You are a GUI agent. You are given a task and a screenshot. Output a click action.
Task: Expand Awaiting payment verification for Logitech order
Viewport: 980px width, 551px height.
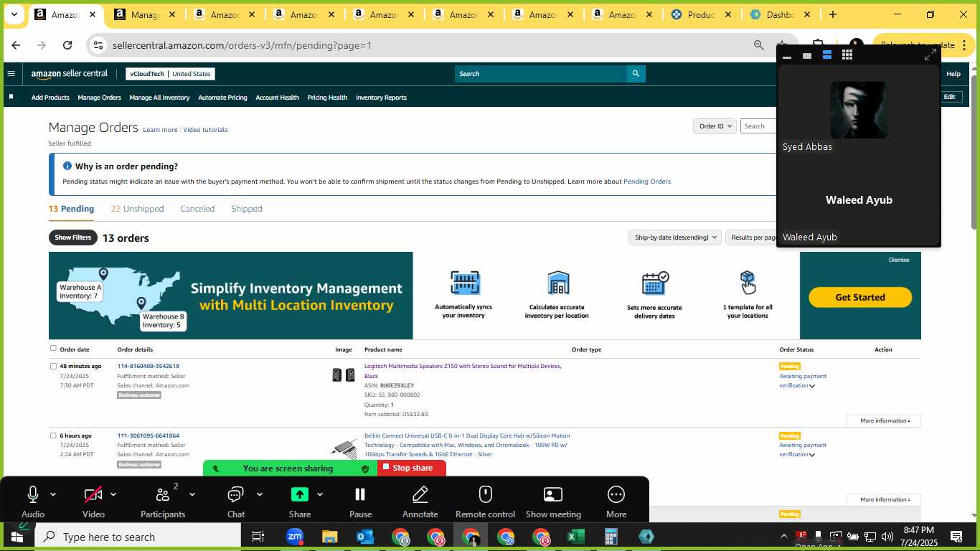[x=812, y=386]
